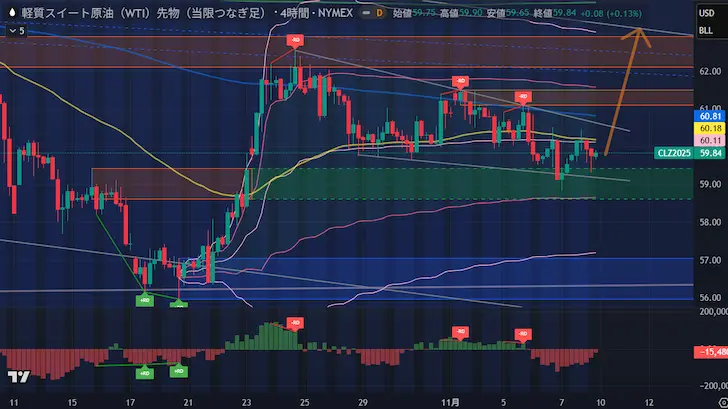This screenshot has width=728, height=409.
Task: Expand the collapsed indicator legend showing 5
Action: pos(14,32)
